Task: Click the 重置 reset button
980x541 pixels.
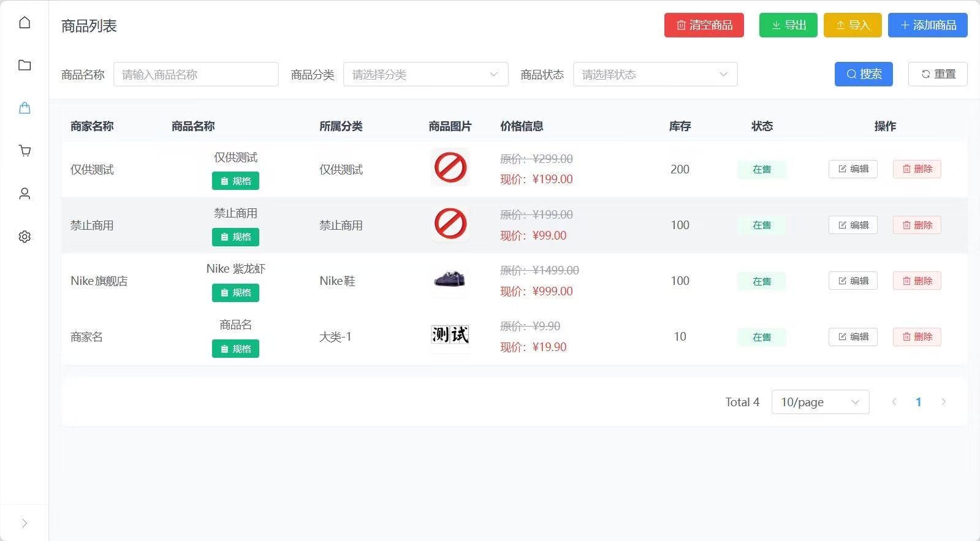Action: [x=938, y=74]
